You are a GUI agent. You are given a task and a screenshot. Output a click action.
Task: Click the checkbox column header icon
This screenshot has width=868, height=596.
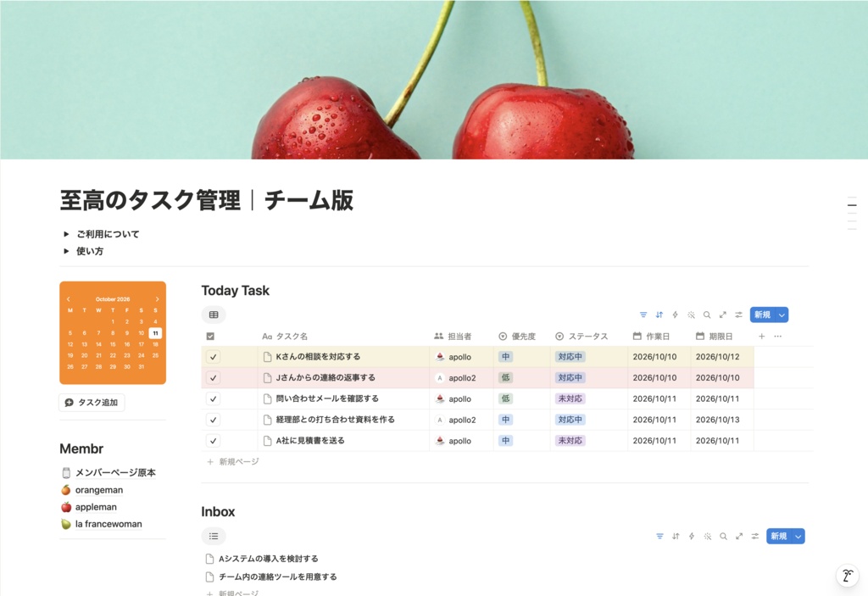pos(210,337)
